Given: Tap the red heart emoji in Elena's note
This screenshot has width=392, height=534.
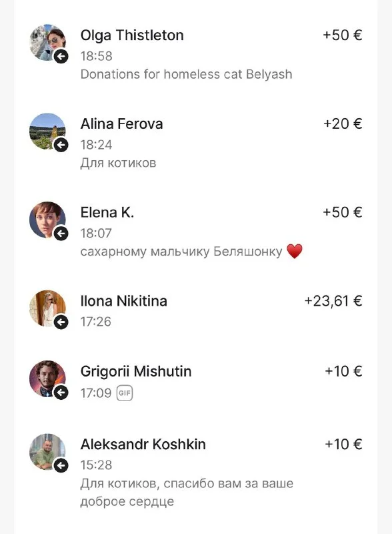Looking at the screenshot, I should click(x=295, y=252).
